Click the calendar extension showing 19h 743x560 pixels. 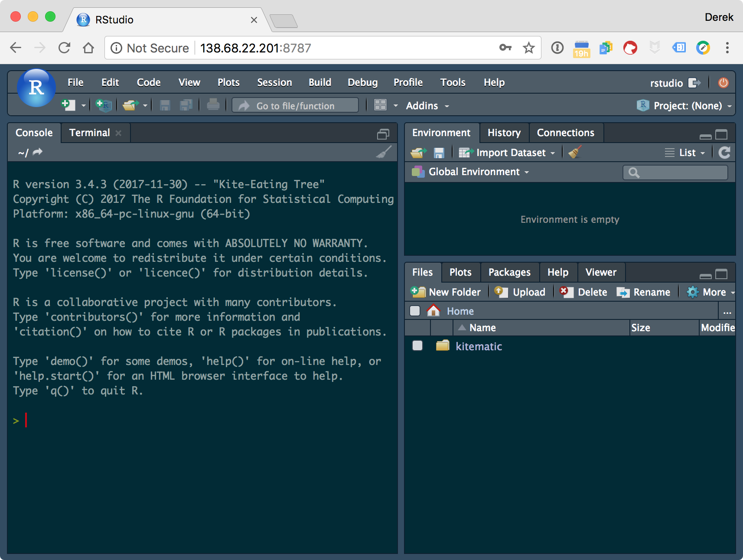581,49
